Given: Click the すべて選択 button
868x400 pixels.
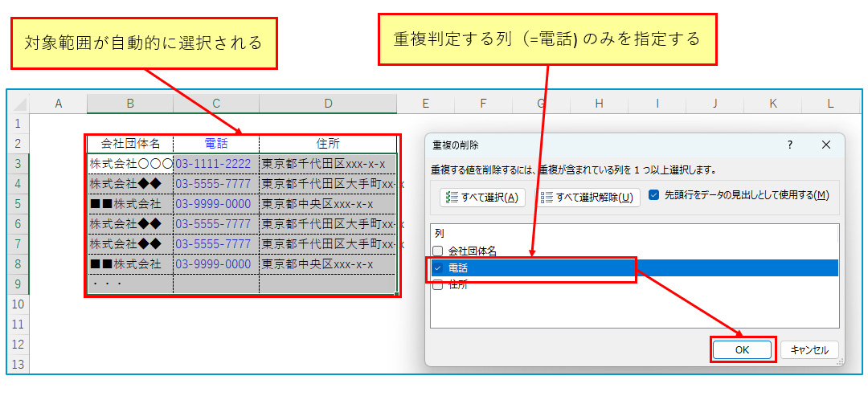Looking at the screenshot, I should click(x=482, y=197).
